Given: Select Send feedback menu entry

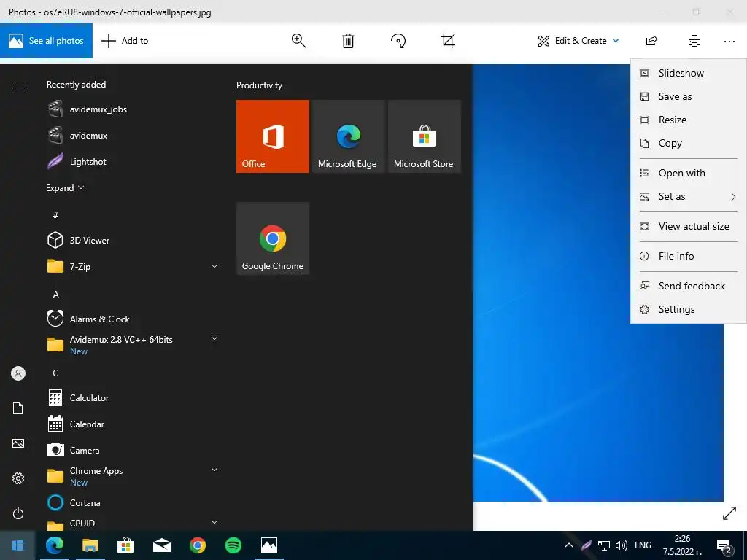Looking at the screenshot, I should coord(689,286).
